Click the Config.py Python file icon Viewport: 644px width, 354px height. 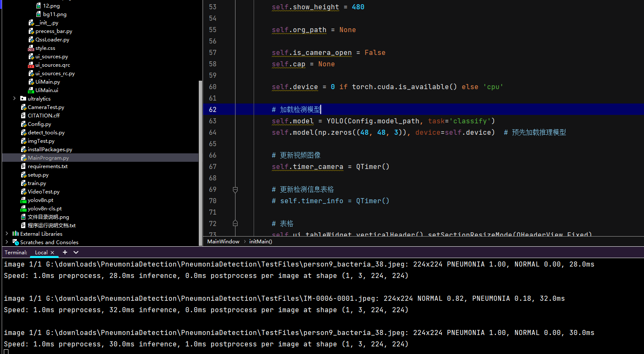pos(23,124)
